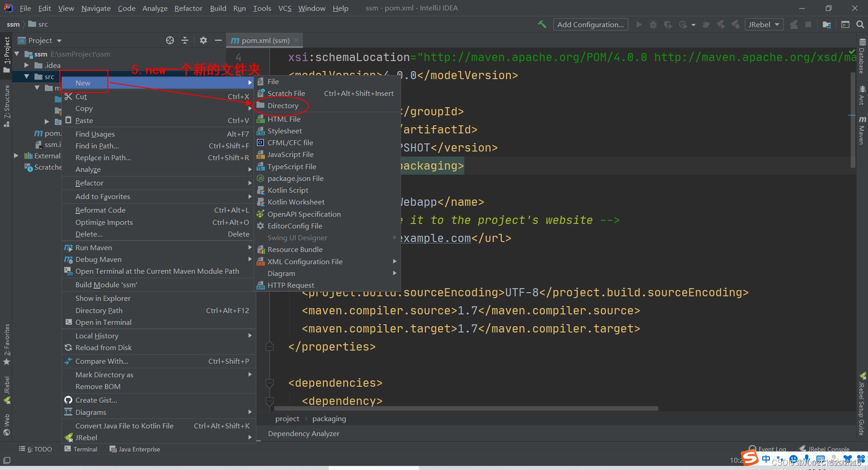The image size is (868, 470).
Task: Open the Terminal tool window
Action: [81, 449]
